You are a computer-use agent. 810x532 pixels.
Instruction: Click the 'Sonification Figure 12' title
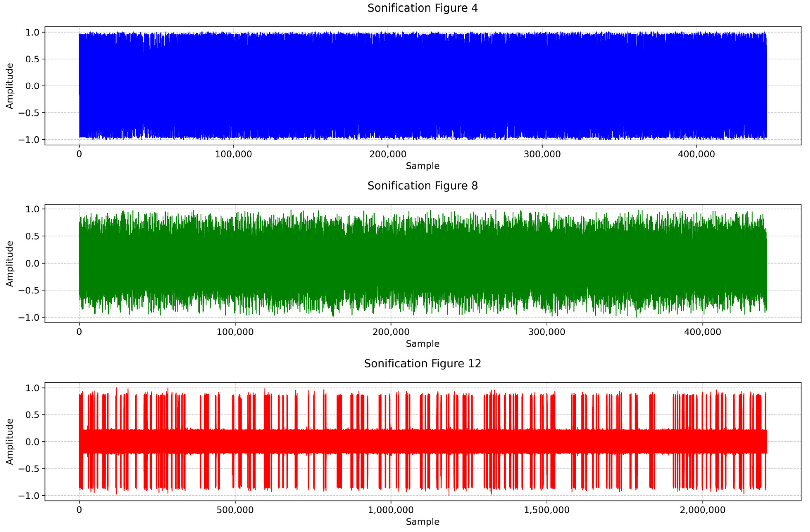pyautogui.click(x=422, y=364)
